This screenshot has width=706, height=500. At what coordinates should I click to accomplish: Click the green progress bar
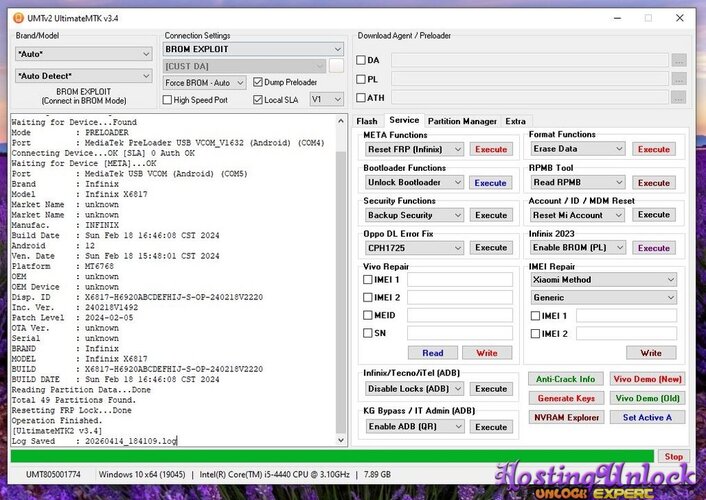(332, 456)
